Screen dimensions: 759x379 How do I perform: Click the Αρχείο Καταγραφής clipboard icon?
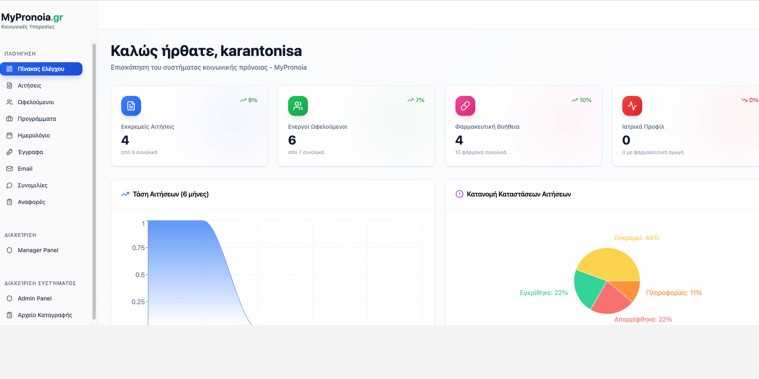[x=9, y=315]
